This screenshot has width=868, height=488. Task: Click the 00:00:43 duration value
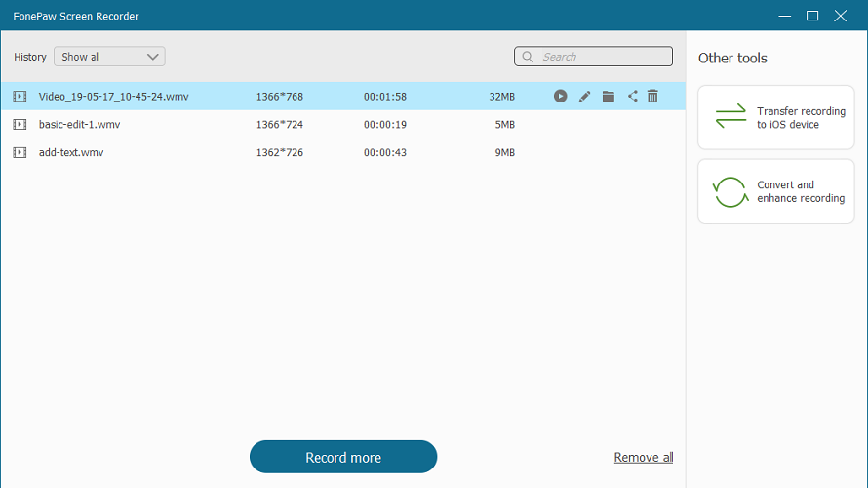(384, 152)
